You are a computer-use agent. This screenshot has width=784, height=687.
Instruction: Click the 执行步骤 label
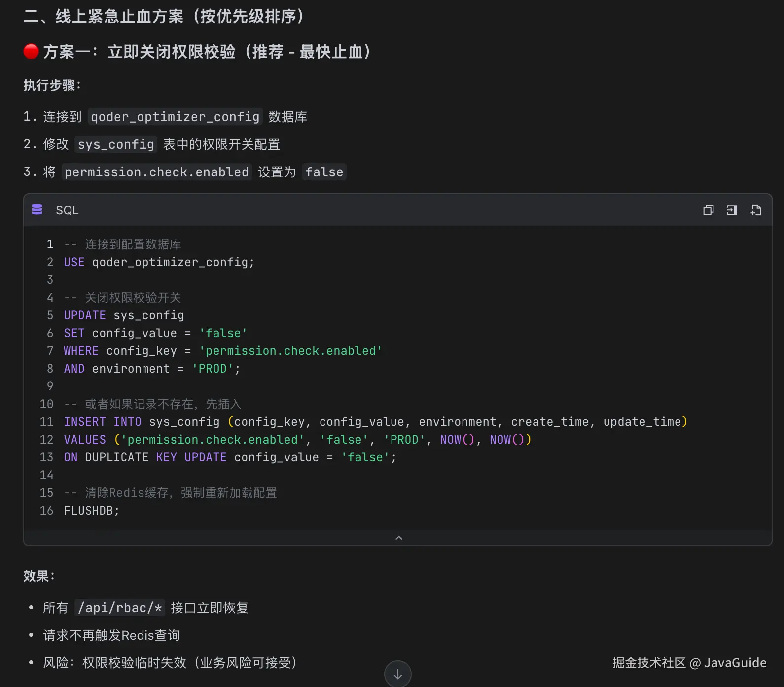click(x=52, y=85)
